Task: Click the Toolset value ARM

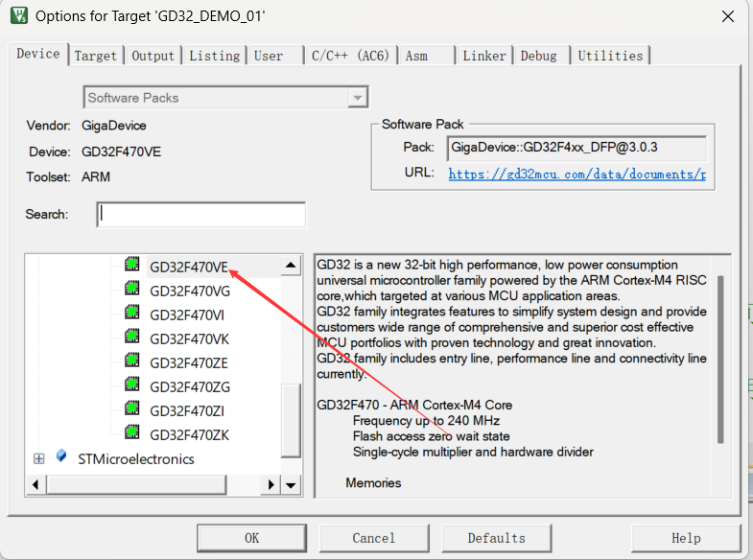Action: (x=96, y=177)
